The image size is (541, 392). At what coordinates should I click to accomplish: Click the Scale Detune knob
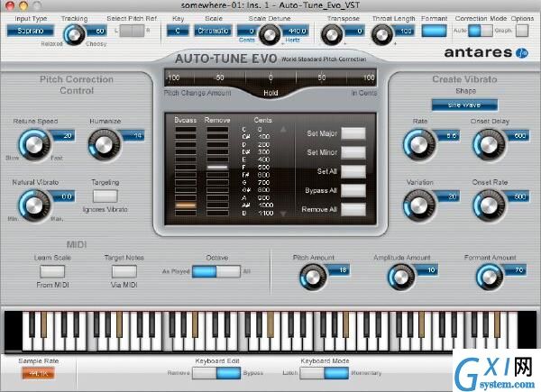(269, 35)
